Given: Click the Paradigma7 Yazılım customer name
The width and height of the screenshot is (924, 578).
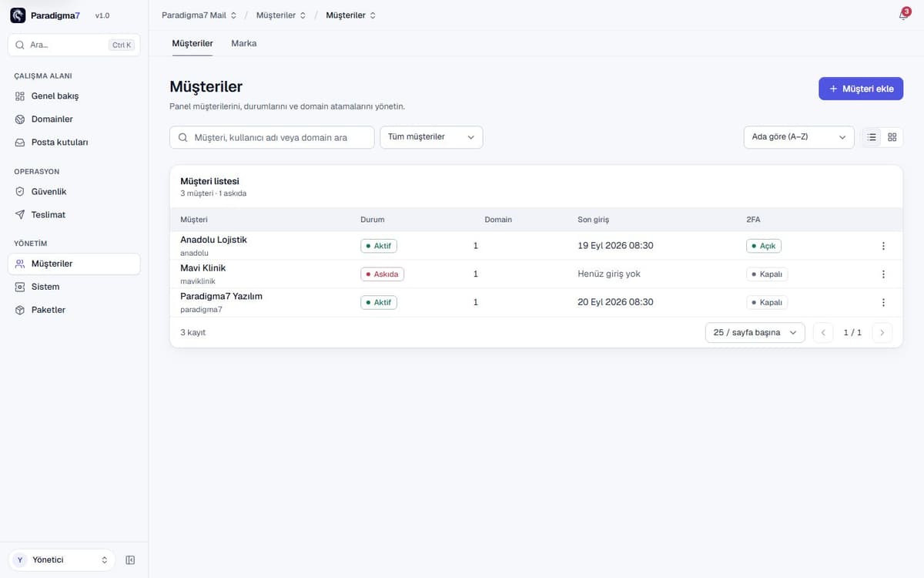Looking at the screenshot, I should [222, 296].
